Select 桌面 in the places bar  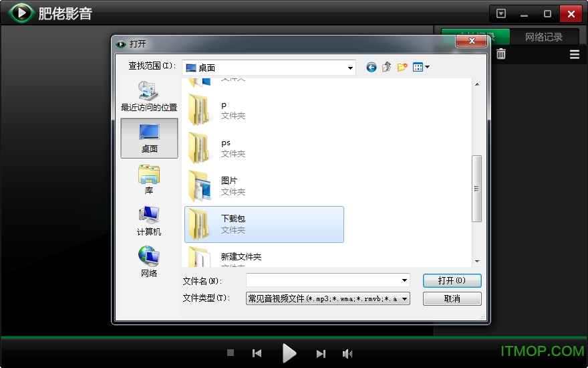[149, 139]
